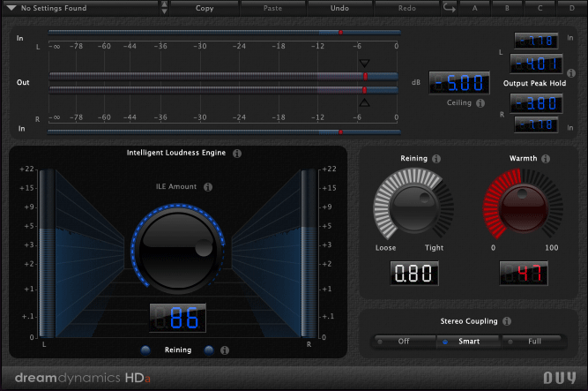This screenshot has width=588, height=391.
Task: Toggle the right Reining indicator light
Action: click(x=209, y=350)
